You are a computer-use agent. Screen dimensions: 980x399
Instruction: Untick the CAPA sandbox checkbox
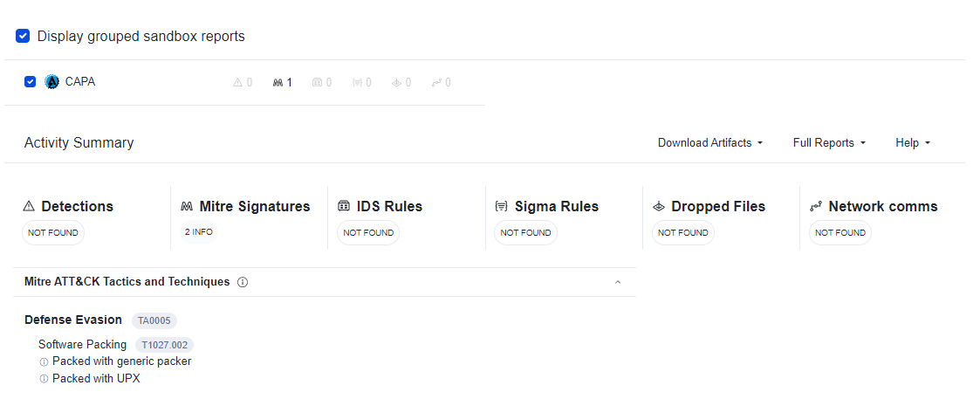31,82
